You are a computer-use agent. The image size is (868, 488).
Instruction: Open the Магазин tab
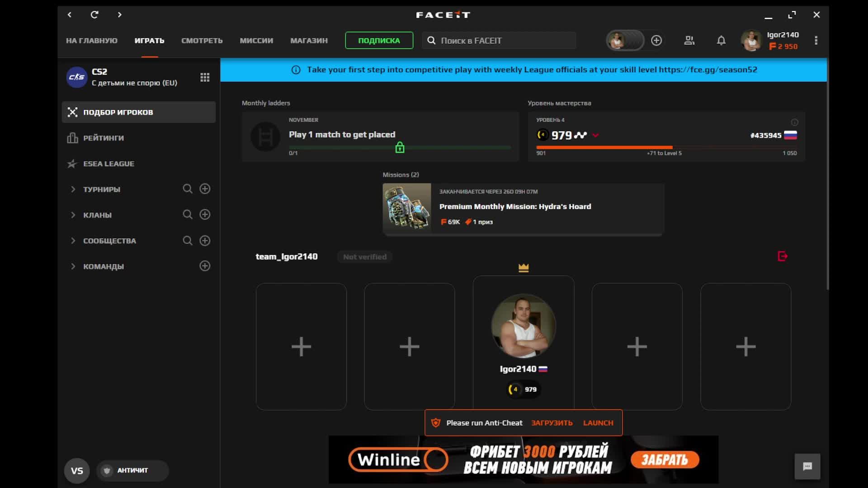309,41
